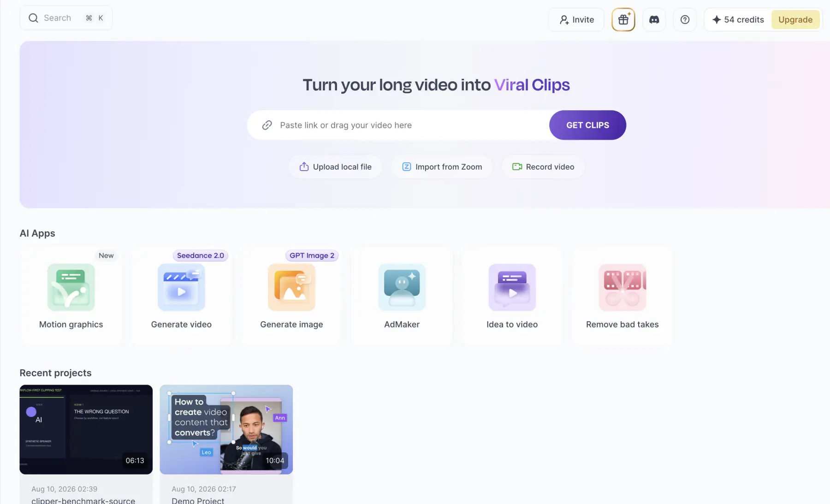The width and height of the screenshot is (830, 504).
Task: Click the clipper-benchmark-source project name
Action: pos(83,500)
